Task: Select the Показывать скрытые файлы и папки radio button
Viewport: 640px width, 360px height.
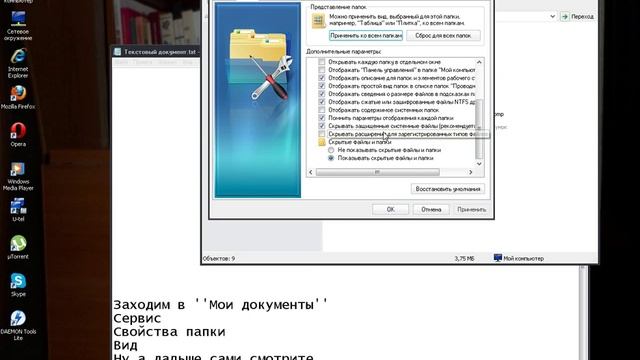Action: click(331, 158)
